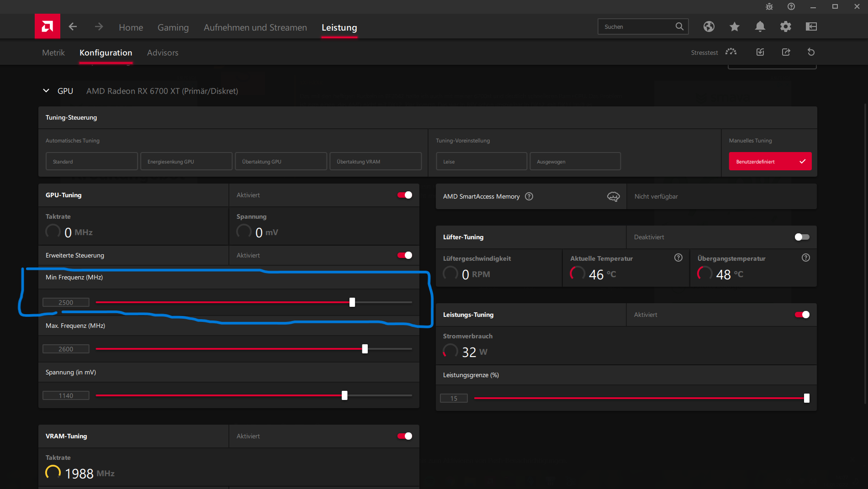Image resolution: width=868 pixels, height=489 pixels.
Task: Toggle Leistungs-Tuning switch
Action: tap(802, 315)
